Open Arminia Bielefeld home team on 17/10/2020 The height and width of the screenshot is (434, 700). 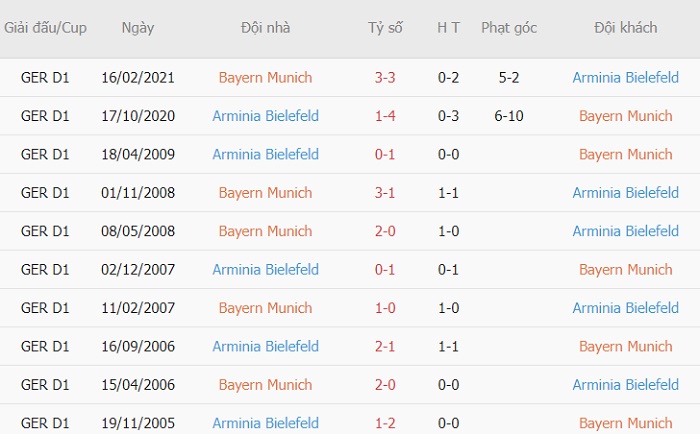[265, 116]
